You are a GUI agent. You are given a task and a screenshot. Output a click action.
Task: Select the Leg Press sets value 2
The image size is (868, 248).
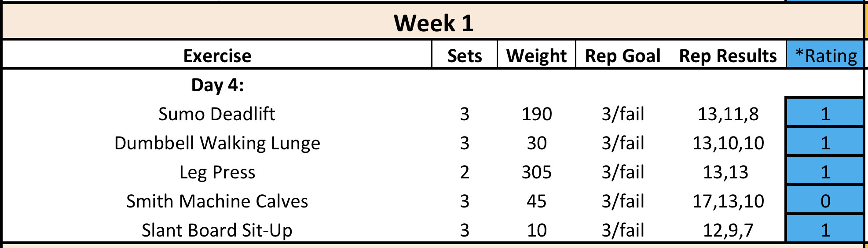pos(465,172)
